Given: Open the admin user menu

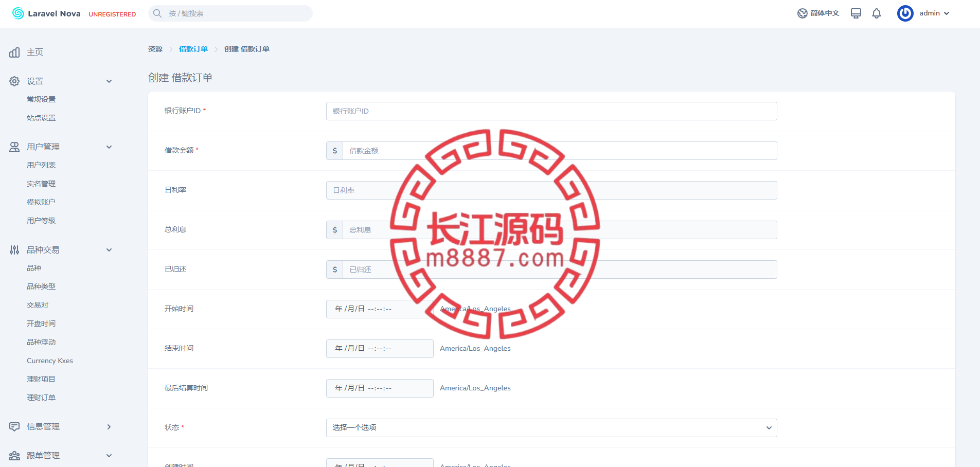Looking at the screenshot, I should (924, 13).
